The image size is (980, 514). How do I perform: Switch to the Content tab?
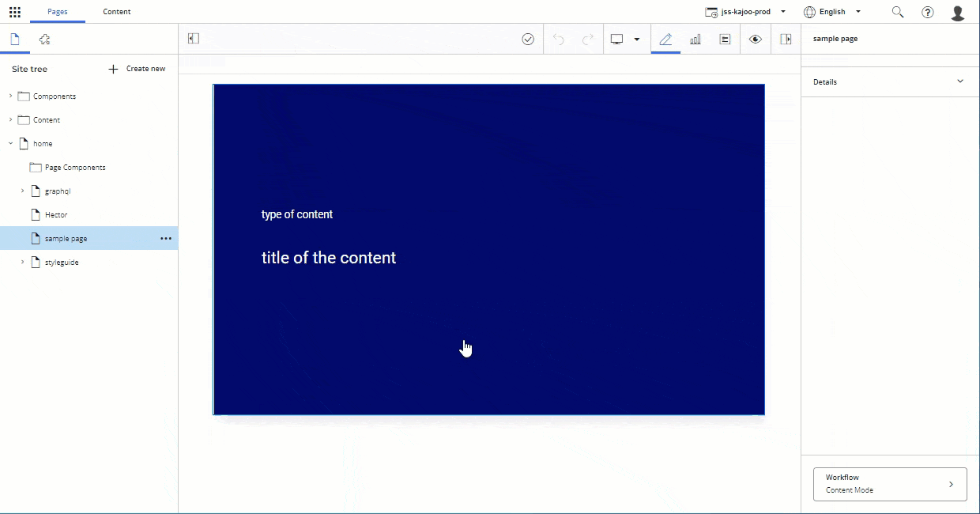pos(117,12)
